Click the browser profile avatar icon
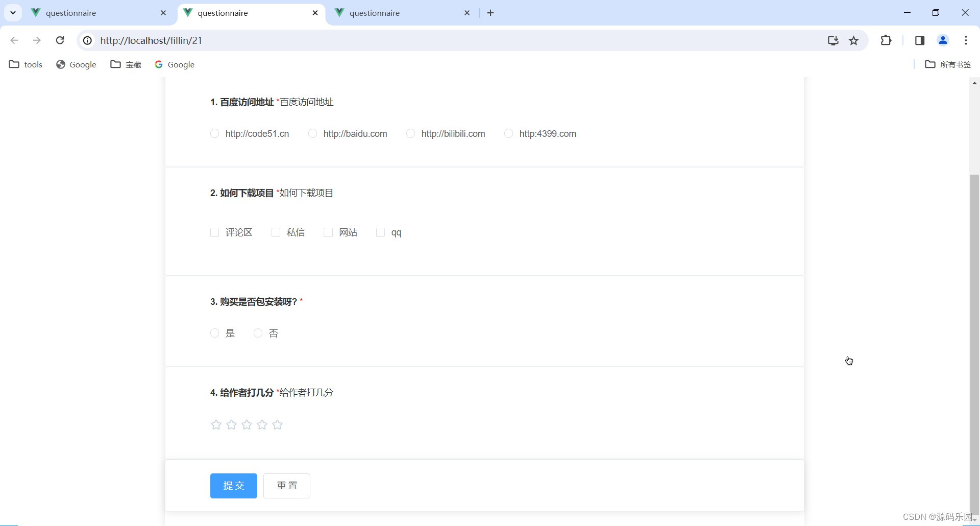Image resolution: width=980 pixels, height=526 pixels. point(943,40)
